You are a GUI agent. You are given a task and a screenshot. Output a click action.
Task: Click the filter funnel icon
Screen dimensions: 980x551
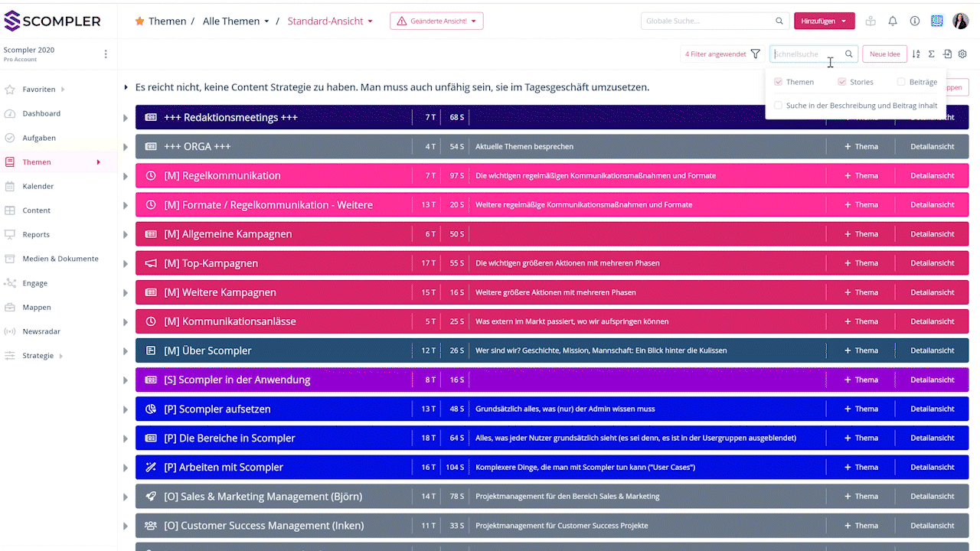(756, 54)
